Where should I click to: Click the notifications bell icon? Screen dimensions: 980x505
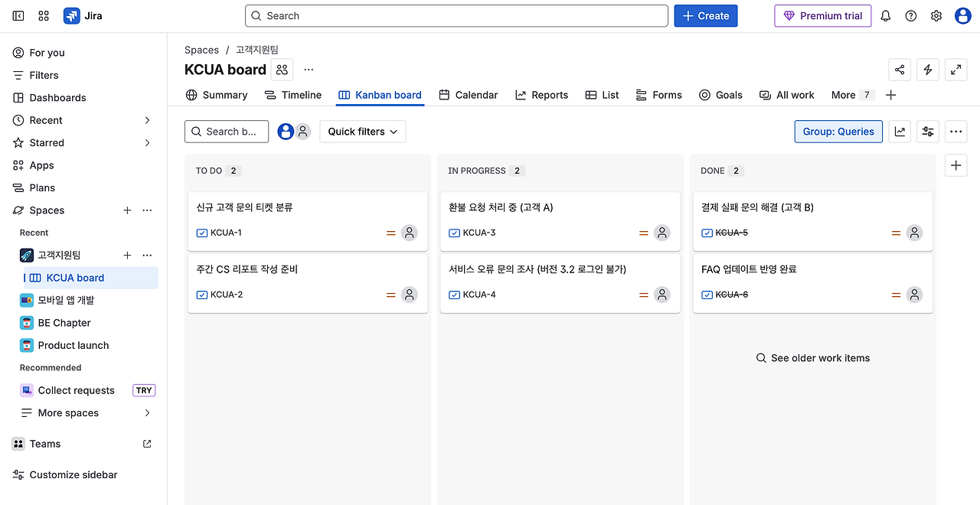[x=886, y=16]
